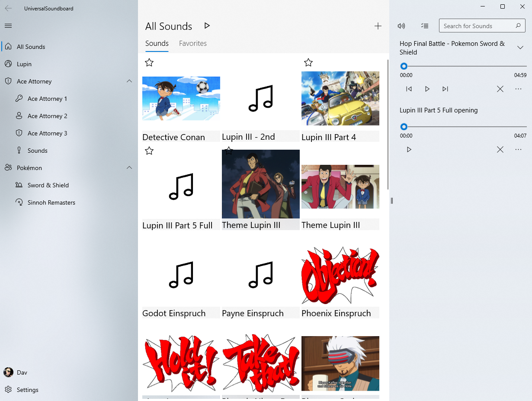The image size is (532, 401).
Task: Go to All Sounds in sidebar
Action: click(x=69, y=47)
